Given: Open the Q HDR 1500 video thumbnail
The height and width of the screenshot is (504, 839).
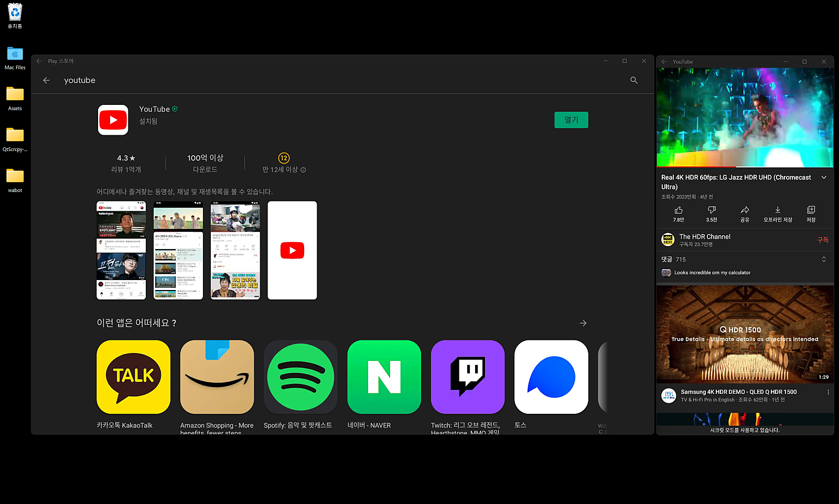Looking at the screenshot, I should pos(745,334).
